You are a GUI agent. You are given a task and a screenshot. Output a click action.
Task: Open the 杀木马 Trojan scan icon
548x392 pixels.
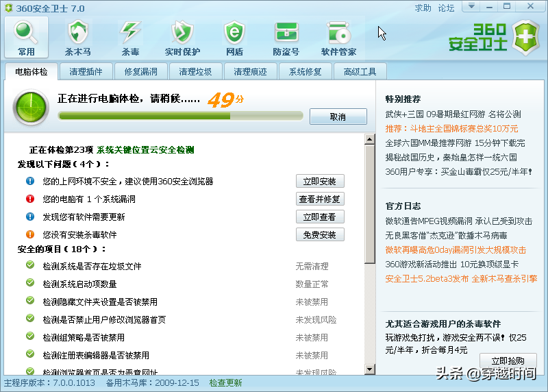pyautogui.click(x=77, y=36)
